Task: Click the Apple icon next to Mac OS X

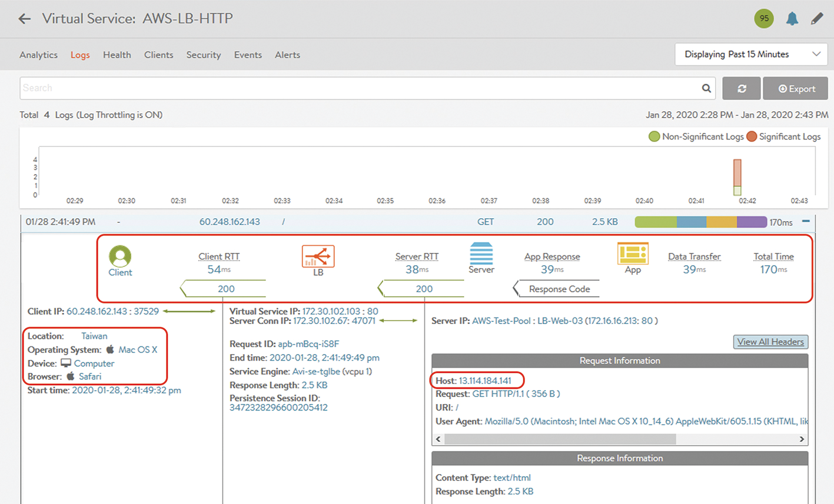Action: tap(110, 349)
